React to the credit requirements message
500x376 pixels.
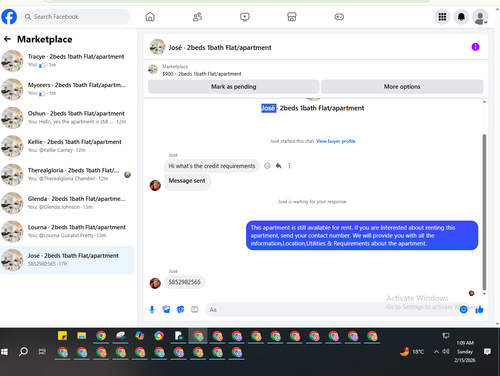(267, 166)
